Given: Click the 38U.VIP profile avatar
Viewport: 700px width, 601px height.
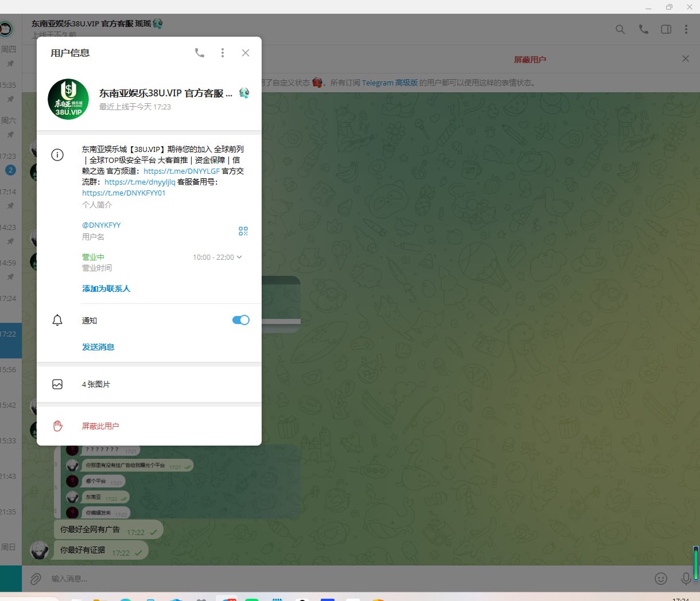Looking at the screenshot, I should 68,100.
